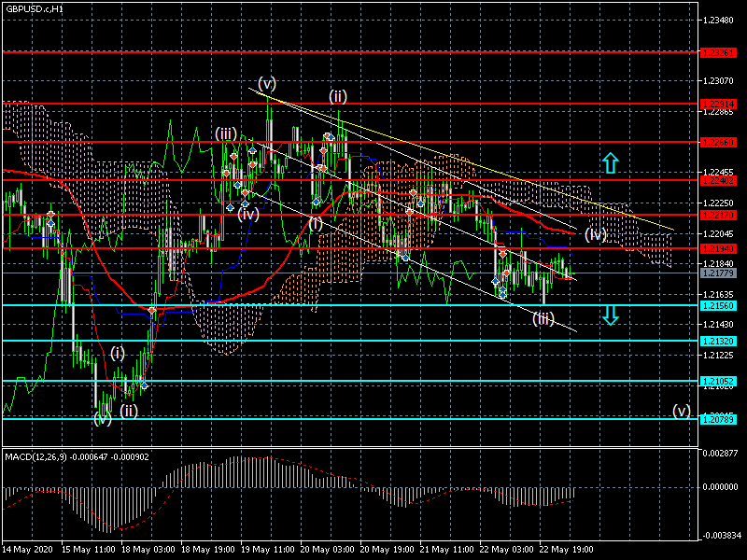Click the 1.22455 price axis value

coord(718,172)
